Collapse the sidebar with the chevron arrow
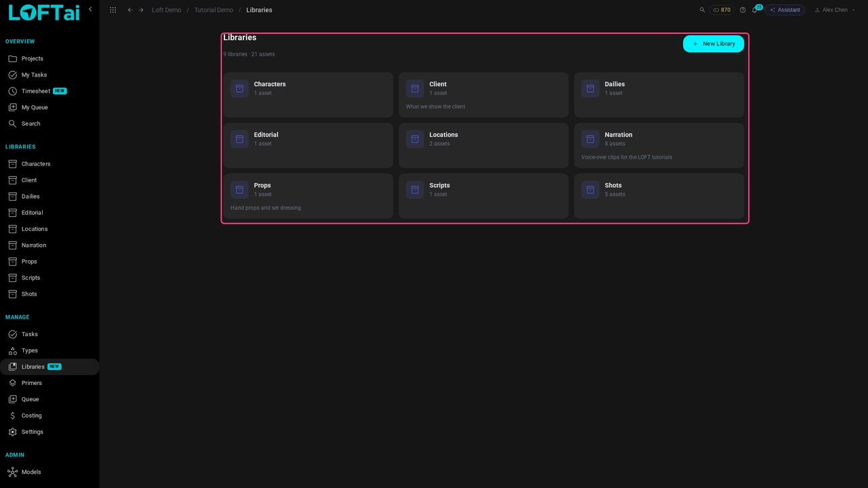This screenshot has width=868, height=488. (90, 9)
